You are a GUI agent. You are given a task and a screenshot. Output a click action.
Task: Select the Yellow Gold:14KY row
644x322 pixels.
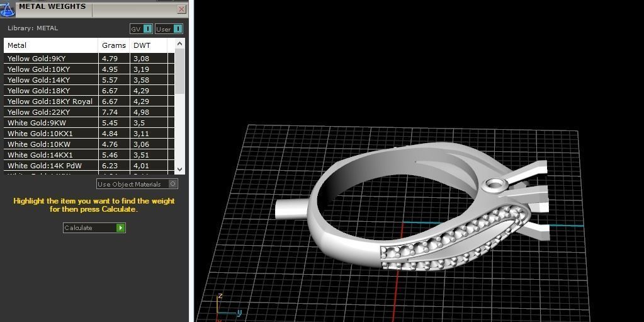coord(89,80)
